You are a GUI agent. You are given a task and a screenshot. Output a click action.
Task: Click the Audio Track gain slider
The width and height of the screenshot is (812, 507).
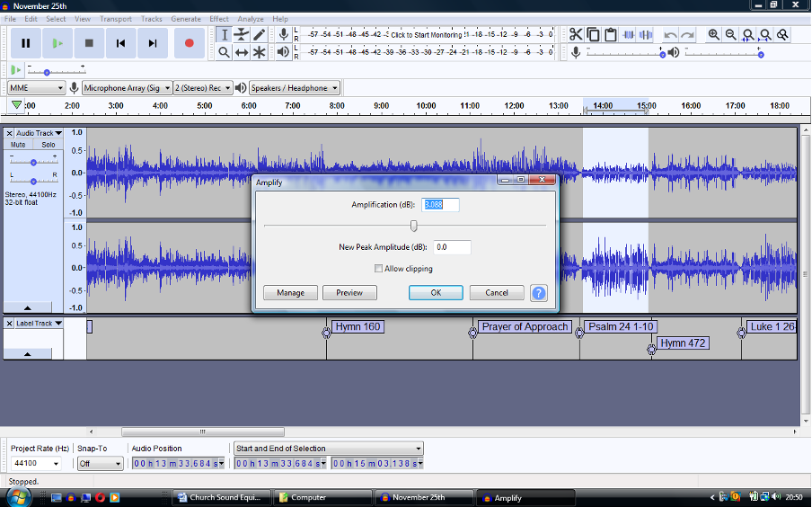33,163
